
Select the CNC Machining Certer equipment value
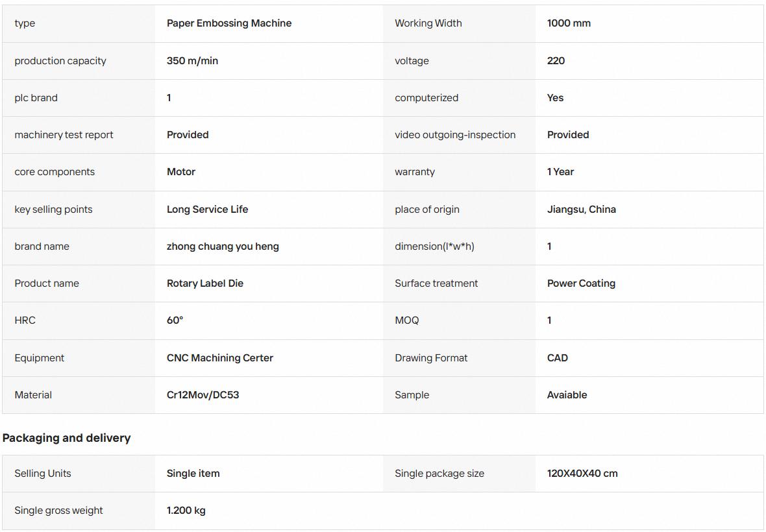[220, 358]
